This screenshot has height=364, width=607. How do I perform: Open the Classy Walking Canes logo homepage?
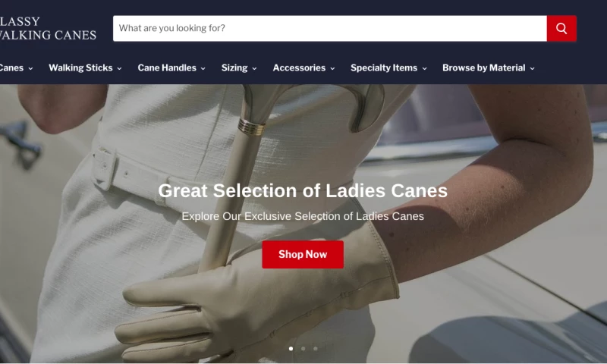(48, 28)
